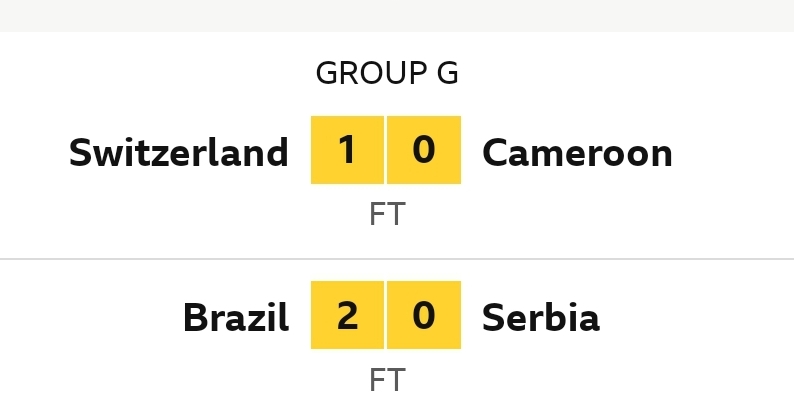This screenshot has width=794, height=411.
Task: Click the separator between Switzerland–Cameroon score boxes
Action: coord(386,150)
